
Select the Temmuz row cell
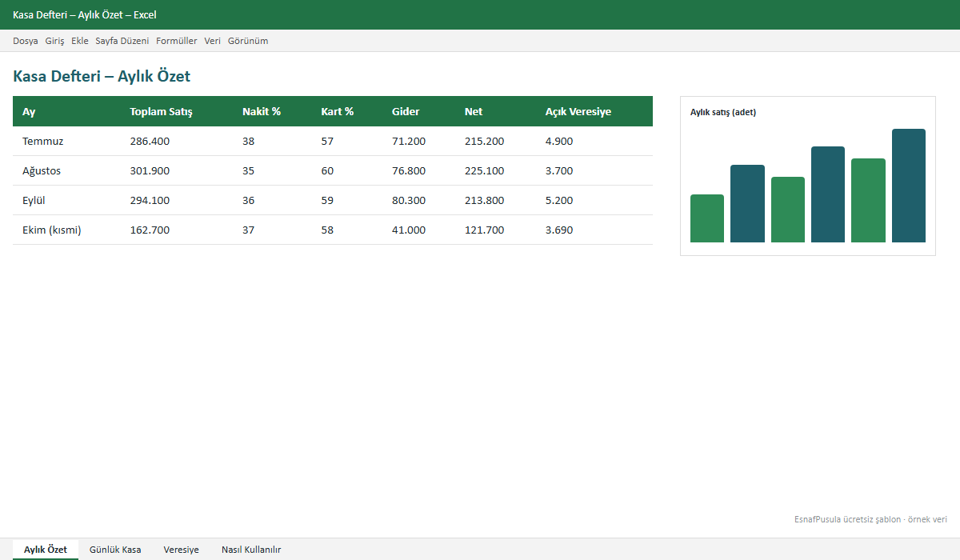pos(43,141)
